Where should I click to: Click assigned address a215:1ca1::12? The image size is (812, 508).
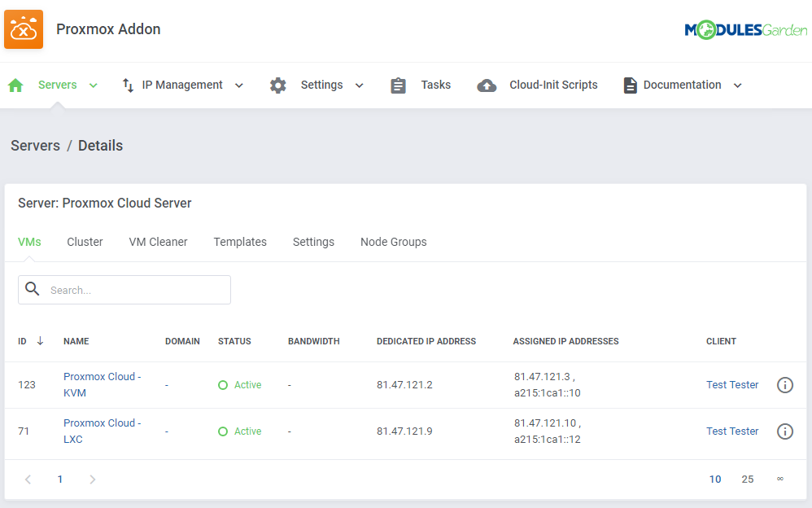(548, 440)
